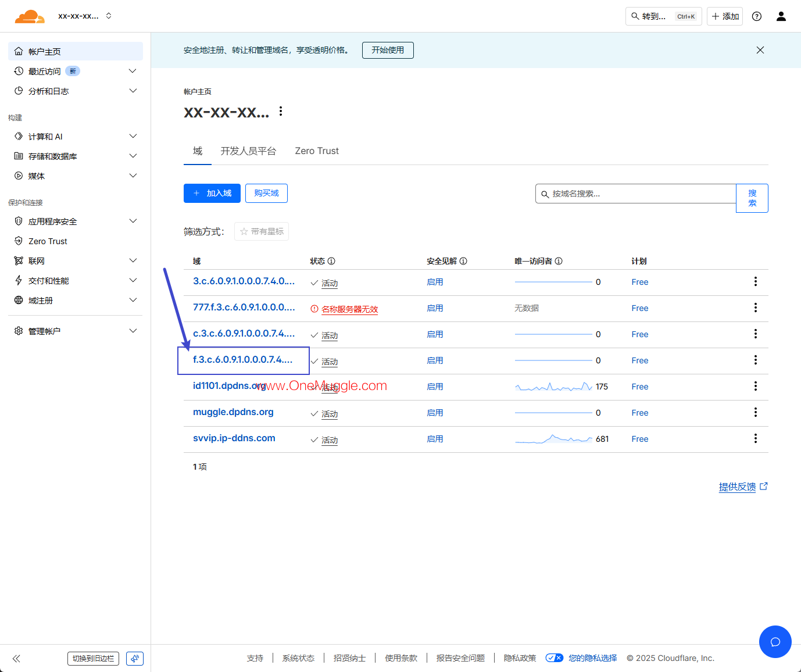Open the Terms of Use footer link
The width and height of the screenshot is (801, 672).
point(401,658)
